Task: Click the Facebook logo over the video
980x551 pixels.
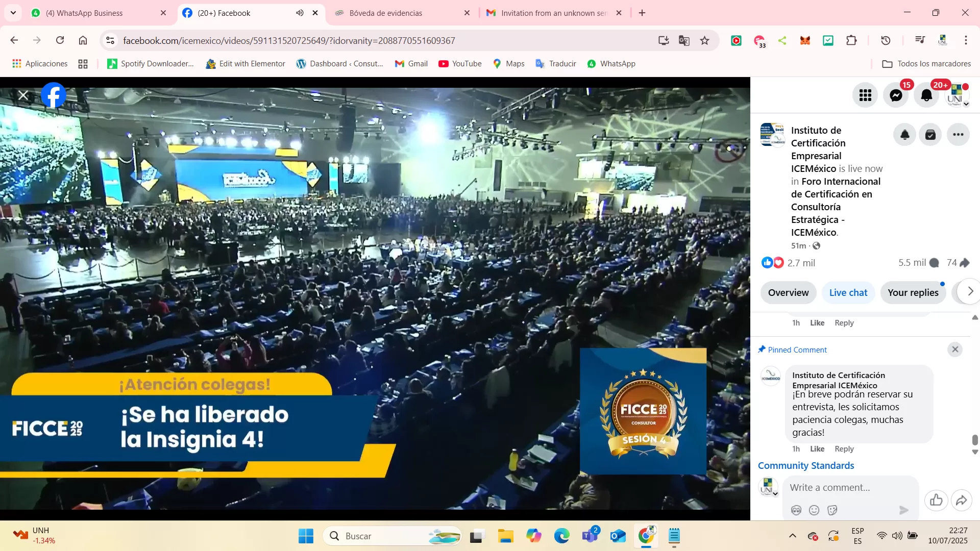Action: 54,95
